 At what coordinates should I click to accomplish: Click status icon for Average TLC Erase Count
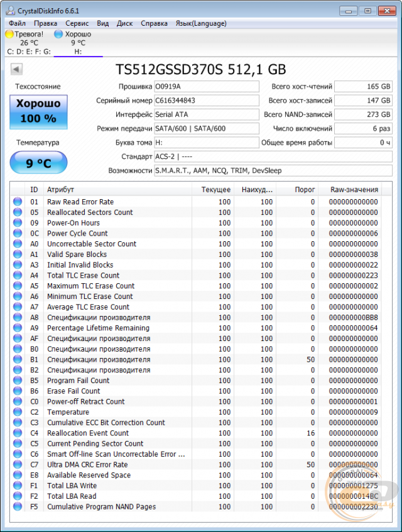pos(18,307)
